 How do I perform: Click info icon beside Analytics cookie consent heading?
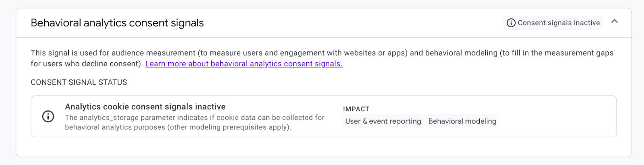tap(48, 117)
